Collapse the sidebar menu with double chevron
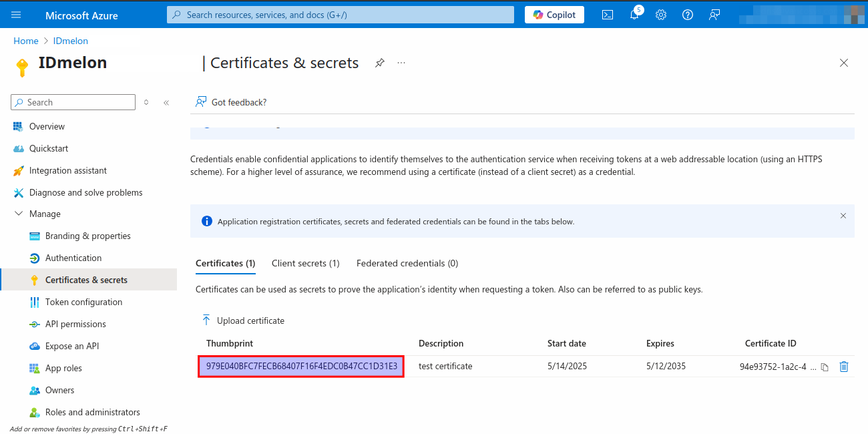The image size is (868, 434). point(166,102)
